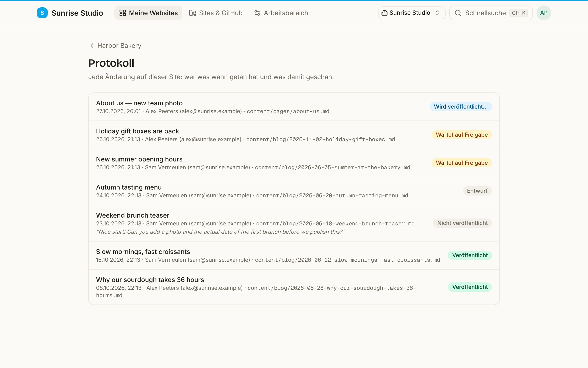
Task: Click New summer hours 'Wartet auf Freigabe' badge
Action: point(462,163)
